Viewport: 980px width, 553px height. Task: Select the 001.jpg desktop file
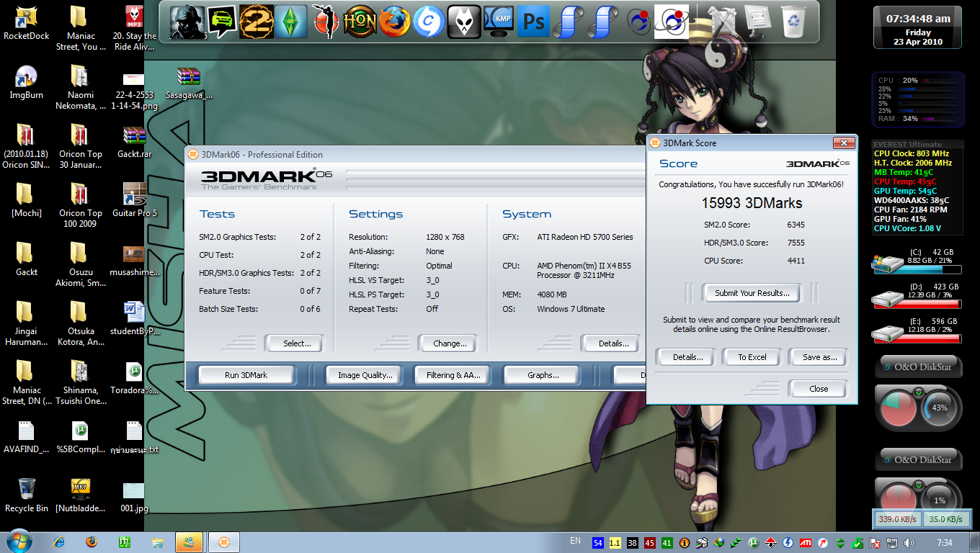[x=134, y=495]
